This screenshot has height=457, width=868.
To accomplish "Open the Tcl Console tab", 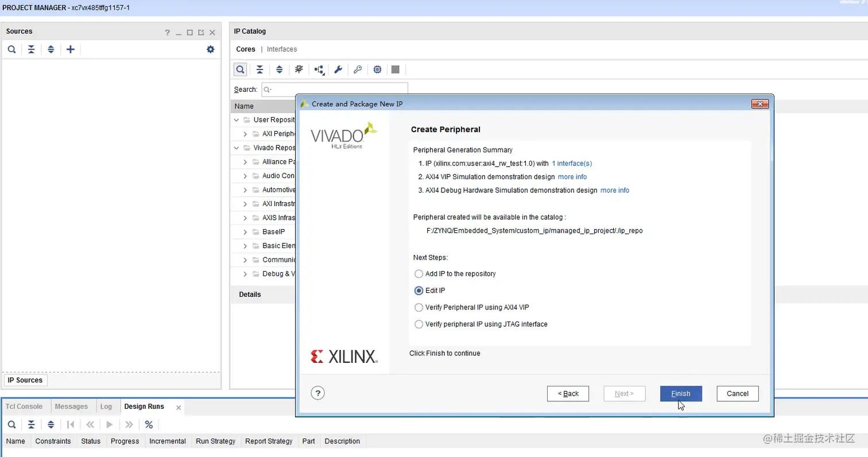I will pos(24,406).
